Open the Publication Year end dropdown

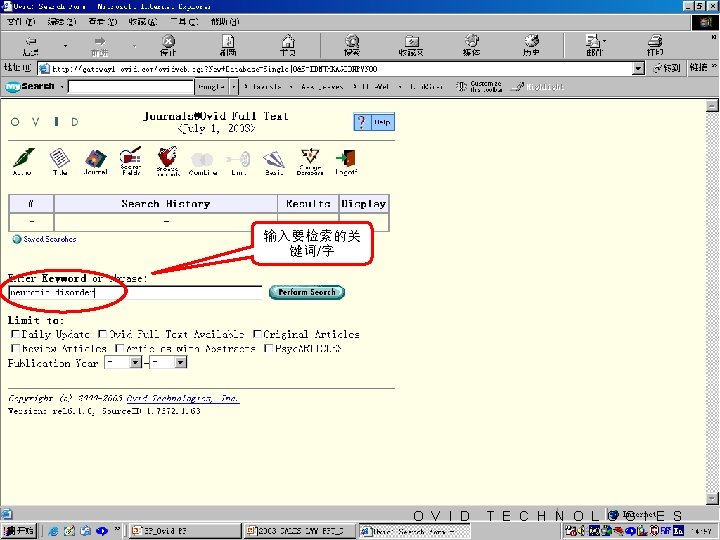(180, 363)
